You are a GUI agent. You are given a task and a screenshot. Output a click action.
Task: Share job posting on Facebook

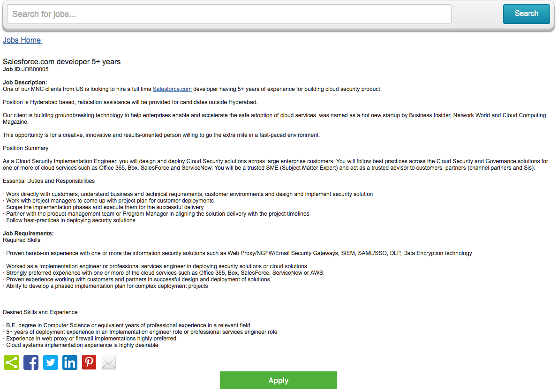[x=31, y=362]
